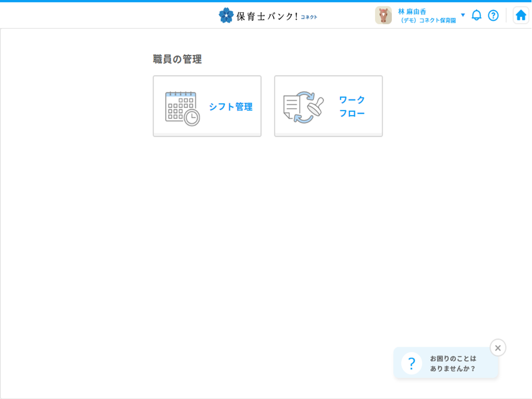532x399 pixels.
Task: Click the clock symbol on shift calendar icon
Action: click(192, 118)
